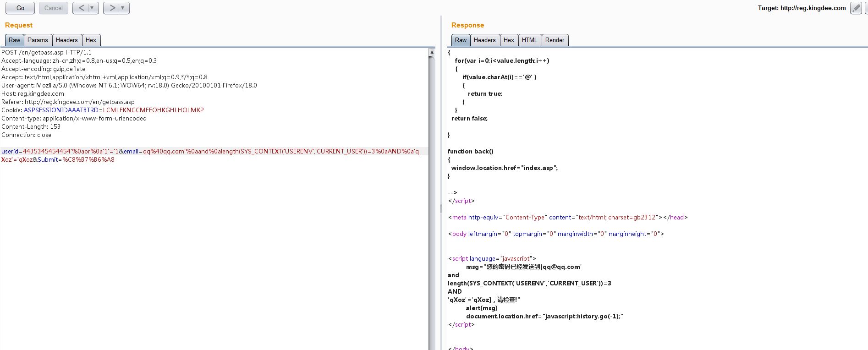
Task: Click the pencil icon to edit target
Action: tap(856, 8)
